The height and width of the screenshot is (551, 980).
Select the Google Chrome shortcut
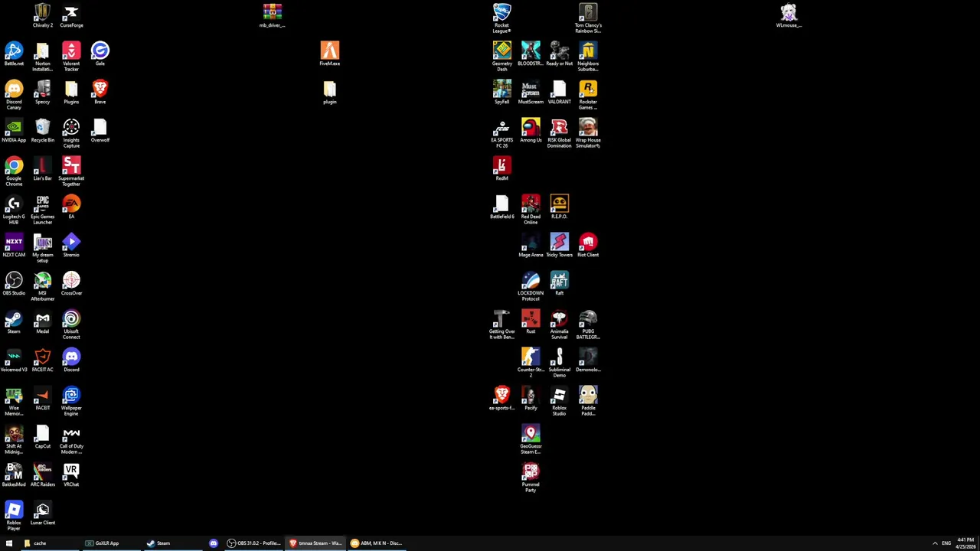coord(14,171)
